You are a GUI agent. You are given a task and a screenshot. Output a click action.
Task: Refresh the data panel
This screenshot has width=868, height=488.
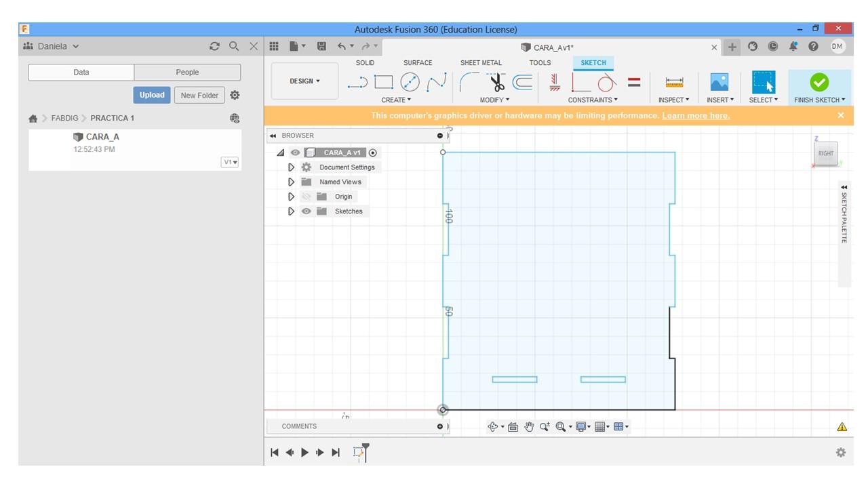pos(215,47)
